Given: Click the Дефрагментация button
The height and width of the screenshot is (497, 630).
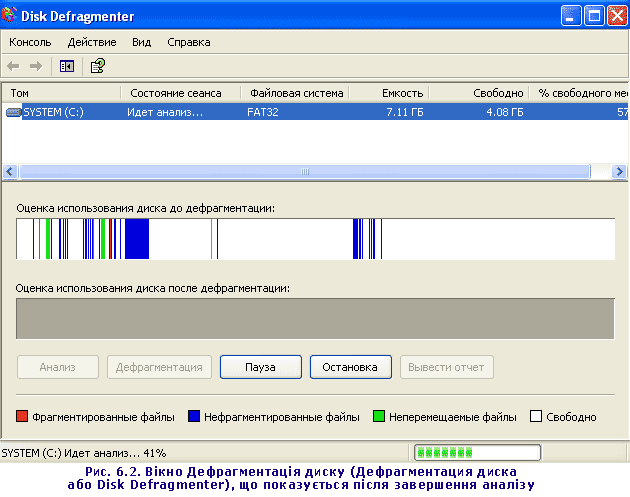Looking at the screenshot, I should [159, 367].
